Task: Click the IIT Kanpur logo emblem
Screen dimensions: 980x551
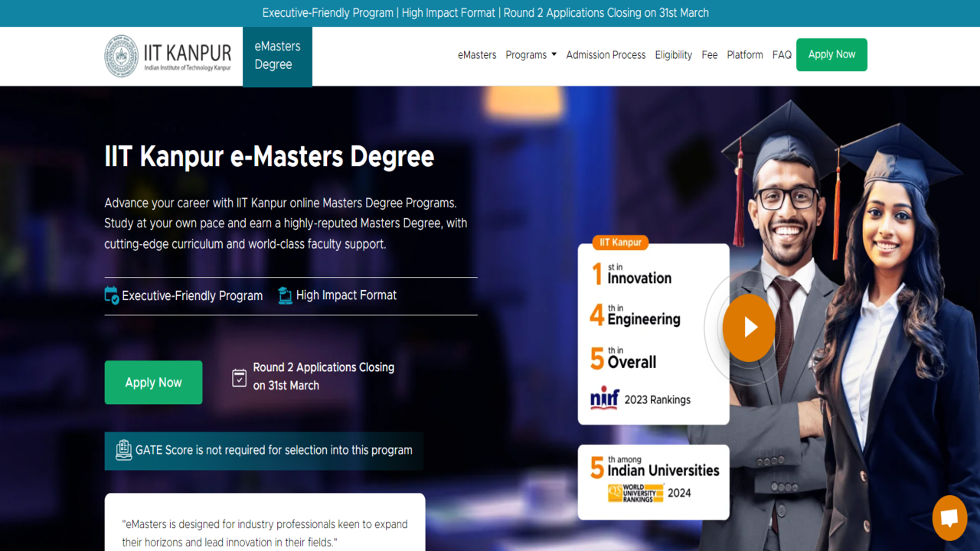Action: point(121,56)
